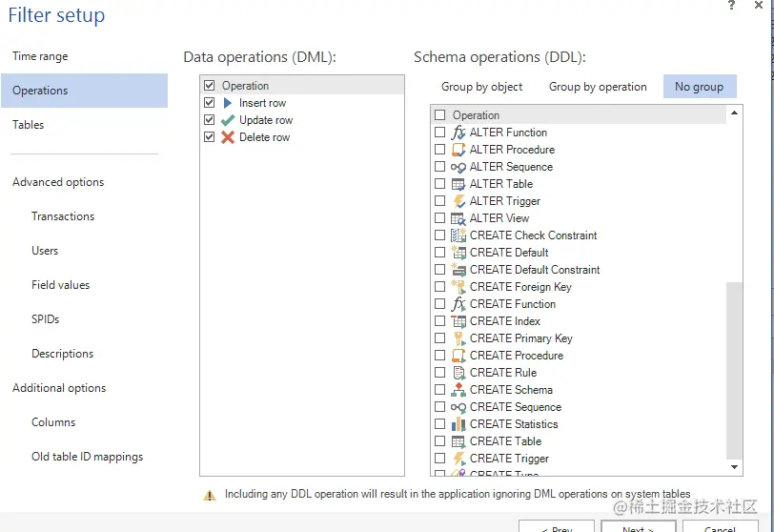The width and height of the screenshot is (774, 532).
Task: Uncheck the DML Operation header checkbox
Action: pyautogui.click(x=210, y=86)
